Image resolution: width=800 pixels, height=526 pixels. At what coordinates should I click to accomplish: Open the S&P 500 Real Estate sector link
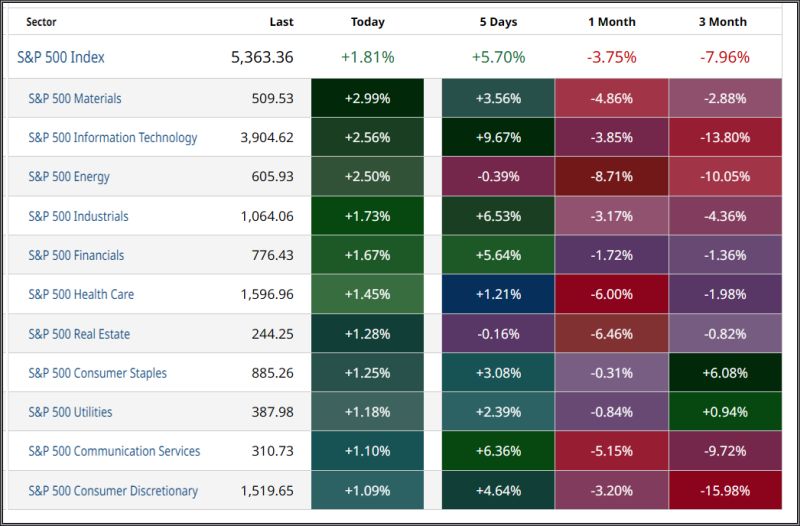click(x=79, y=334)
